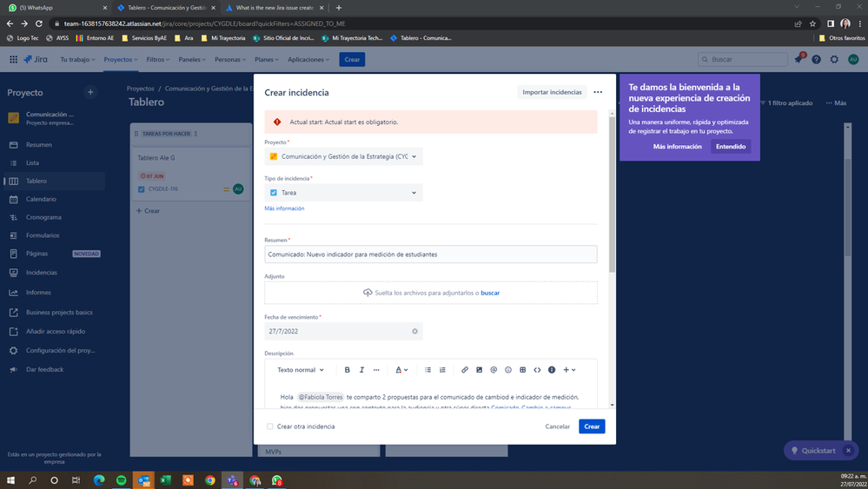Viewport: 868px width, 489px height.
Task: Click buscar link to attach files
Action: (490, 294)
